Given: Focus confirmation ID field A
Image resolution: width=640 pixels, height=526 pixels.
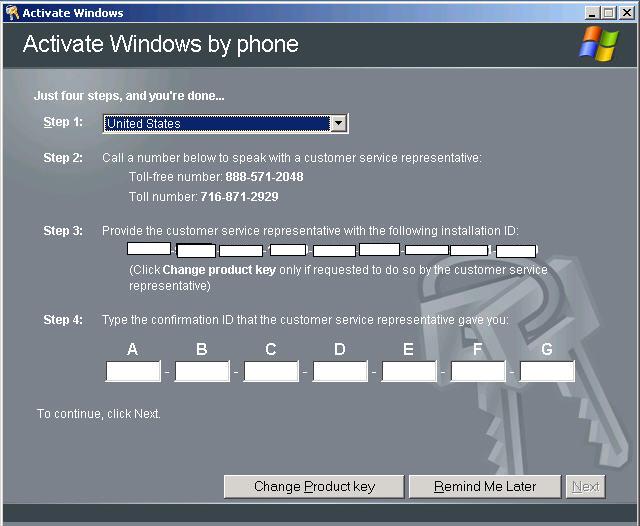Looking at the screenshot, I should pyautogui.click(x=133, y=371).
